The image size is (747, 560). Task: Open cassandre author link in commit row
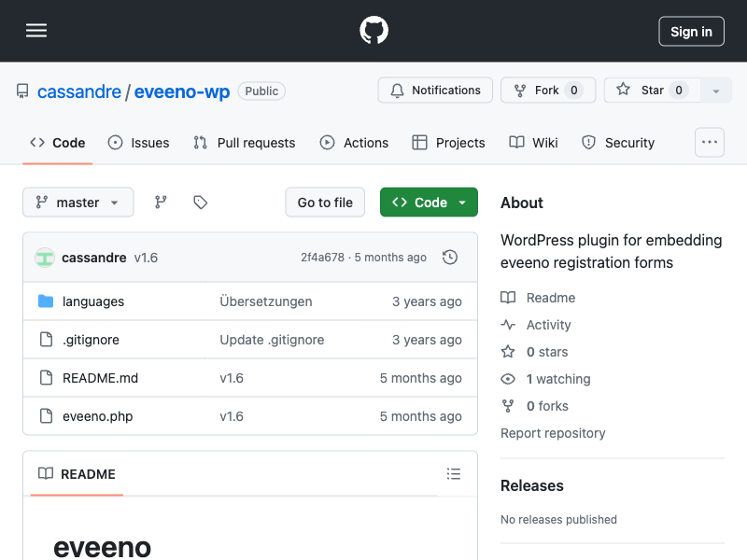94,258
